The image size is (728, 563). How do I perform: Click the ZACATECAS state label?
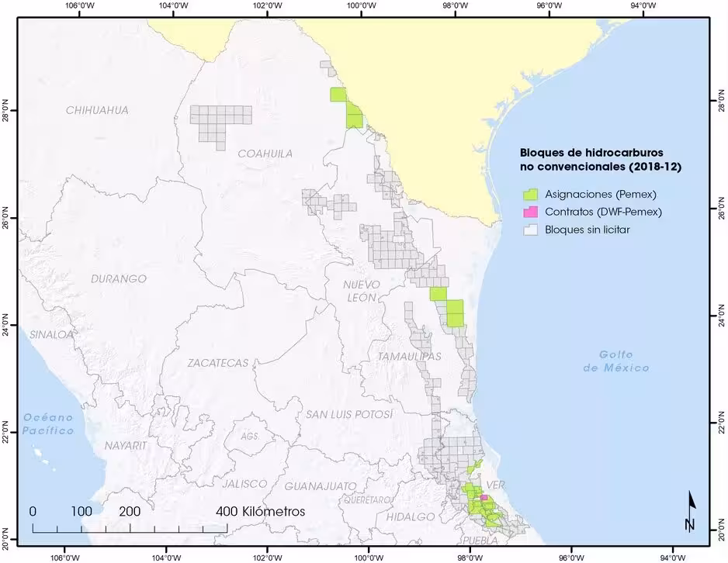218,362
